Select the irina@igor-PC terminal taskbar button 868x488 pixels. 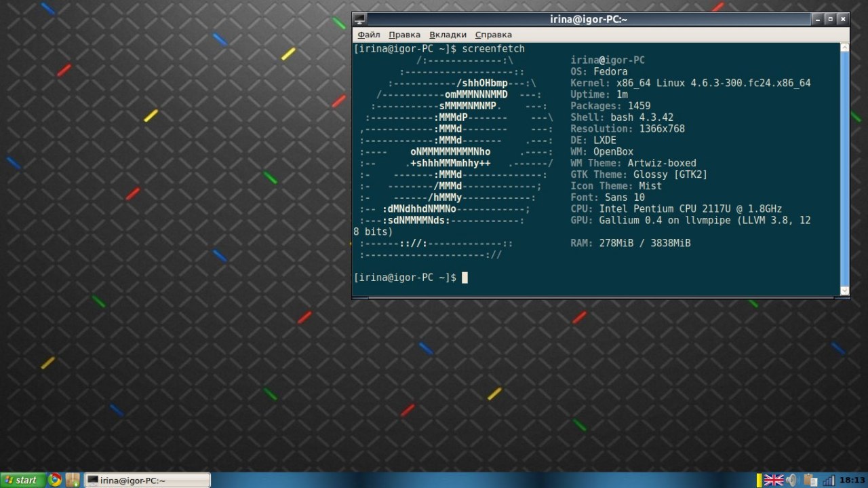(147, 481)
